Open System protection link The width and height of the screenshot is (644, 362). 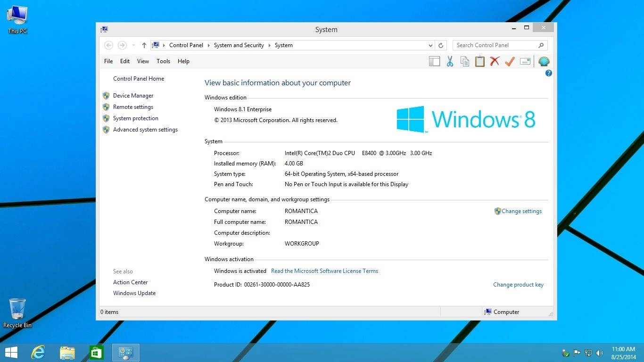136,118
